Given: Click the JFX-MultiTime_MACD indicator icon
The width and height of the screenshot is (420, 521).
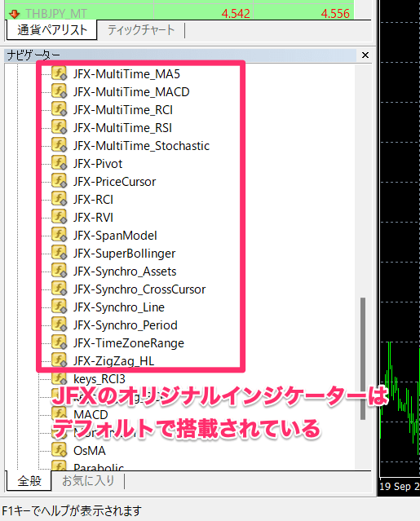Looking at the screenshot, I should 60,91.
